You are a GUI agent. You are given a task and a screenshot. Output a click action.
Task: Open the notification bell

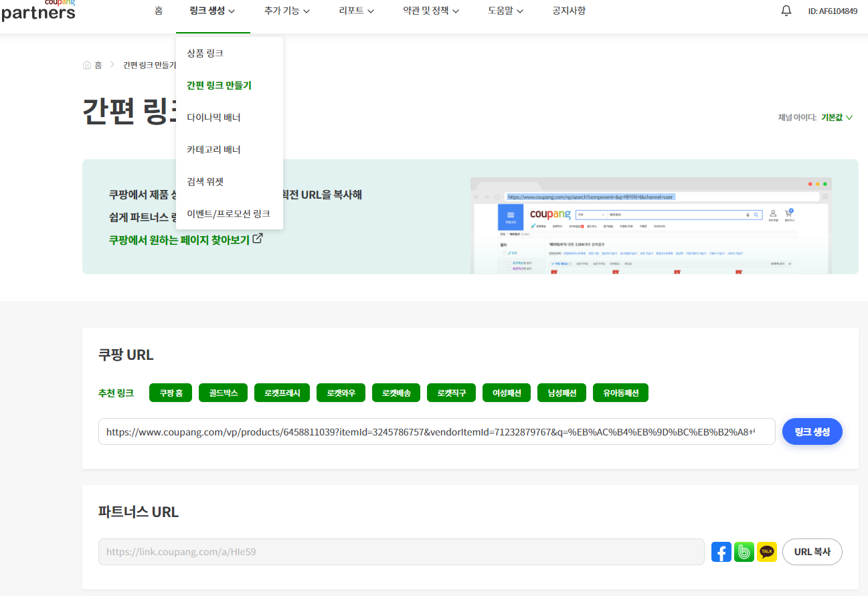786,11
